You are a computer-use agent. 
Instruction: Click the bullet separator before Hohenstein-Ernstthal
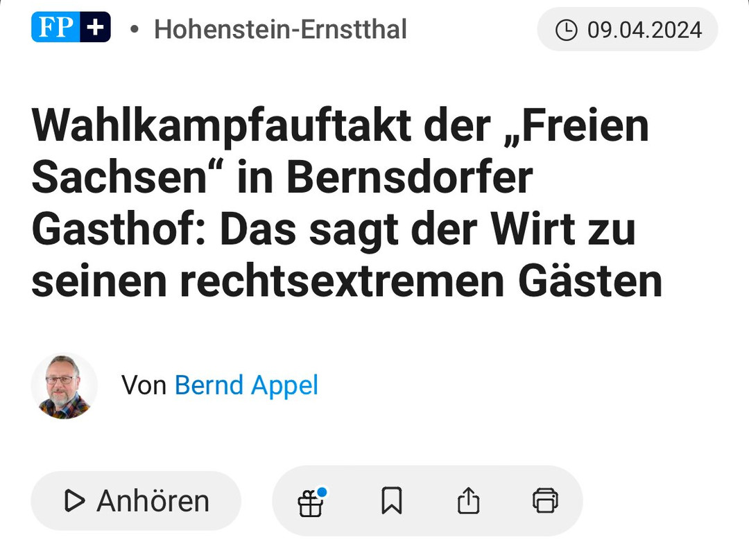click(134, 30)
